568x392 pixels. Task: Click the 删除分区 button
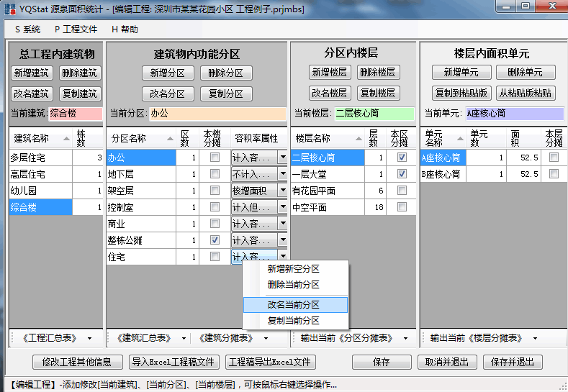coord(226,73)
